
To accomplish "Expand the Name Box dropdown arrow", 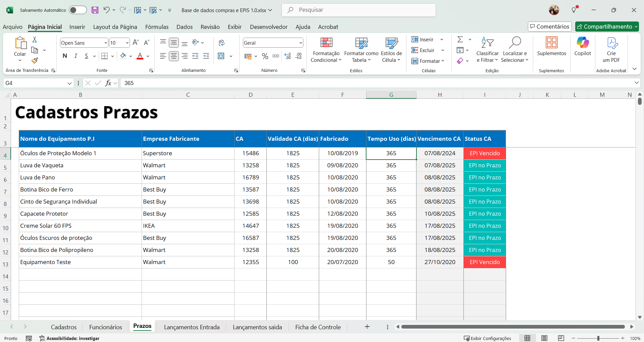I will tap(69, 83).
